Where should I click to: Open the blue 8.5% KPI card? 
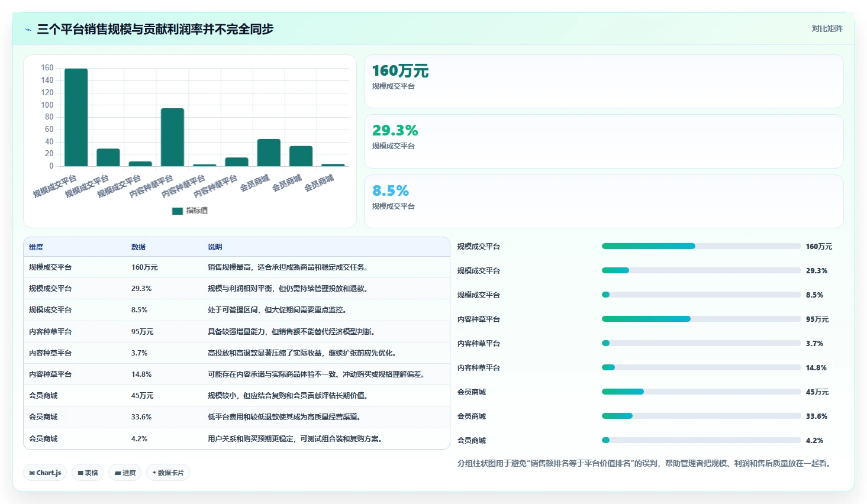click(604, 201)
